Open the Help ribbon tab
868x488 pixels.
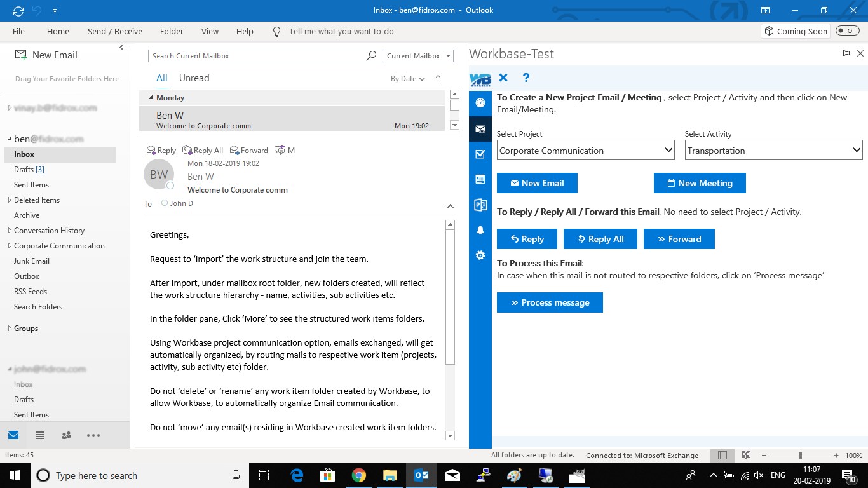[245, 31]
